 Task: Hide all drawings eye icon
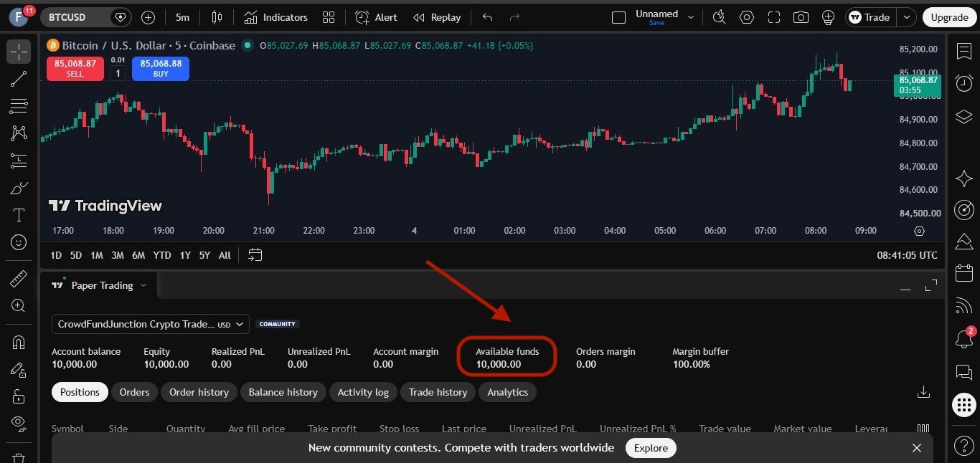pos(19,423)
